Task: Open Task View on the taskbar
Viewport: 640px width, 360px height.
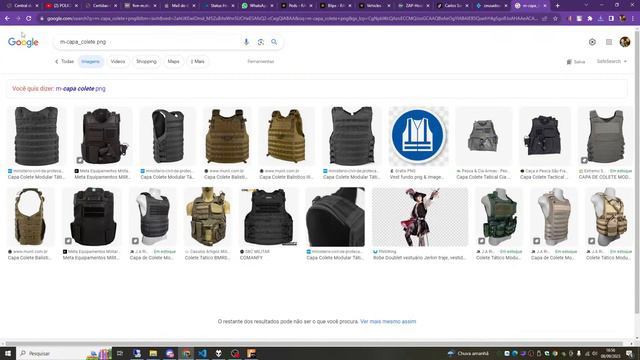Action: (120, 353)
